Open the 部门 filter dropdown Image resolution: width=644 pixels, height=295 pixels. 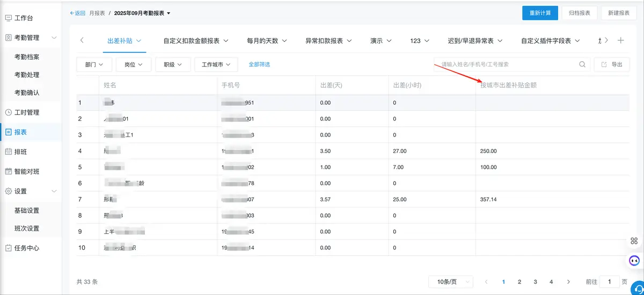(x=94, y=64)
